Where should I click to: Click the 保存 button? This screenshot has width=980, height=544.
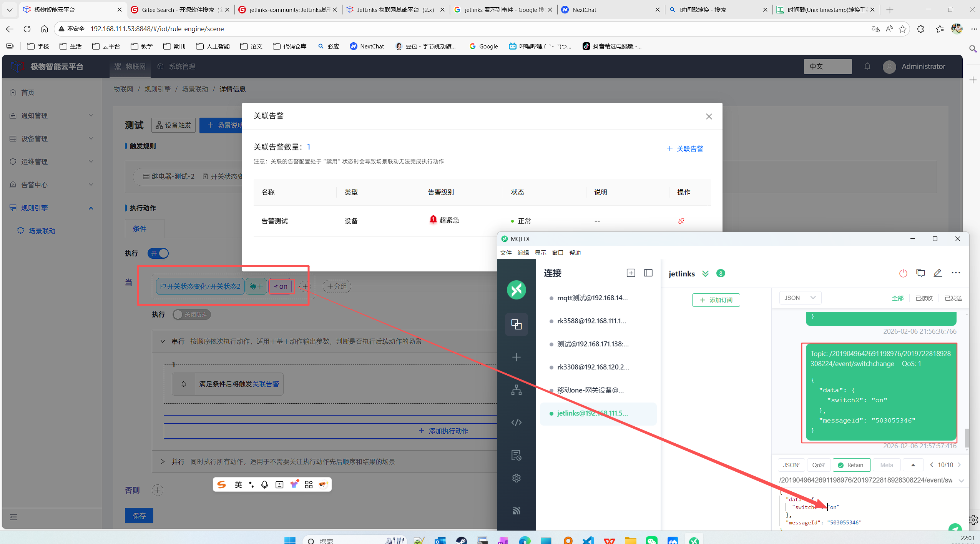[139, 516]
